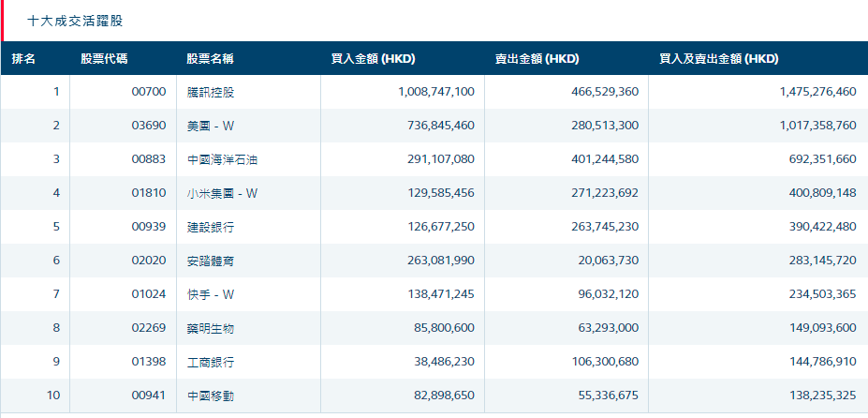Click buy amount 38,486,230

coord(444,362)
